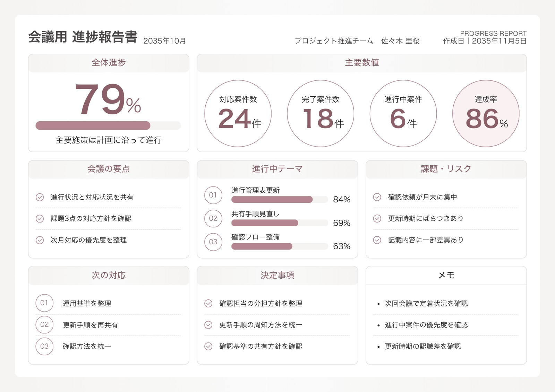Click the overall 79% progress bar
555x392 pixels.
(108, 125)
